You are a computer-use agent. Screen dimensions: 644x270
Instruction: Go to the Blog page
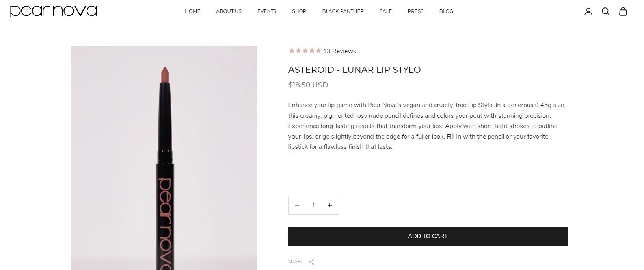click(x=446, y=11)
